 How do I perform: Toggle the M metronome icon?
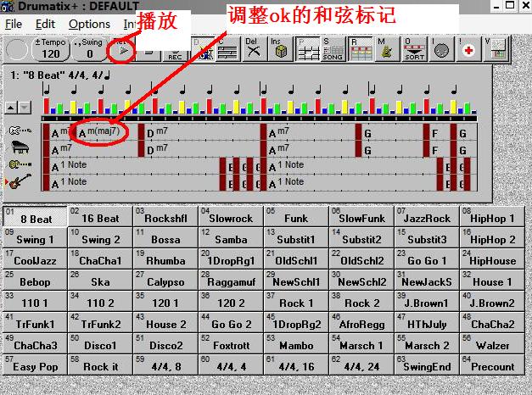click(386, 49)
